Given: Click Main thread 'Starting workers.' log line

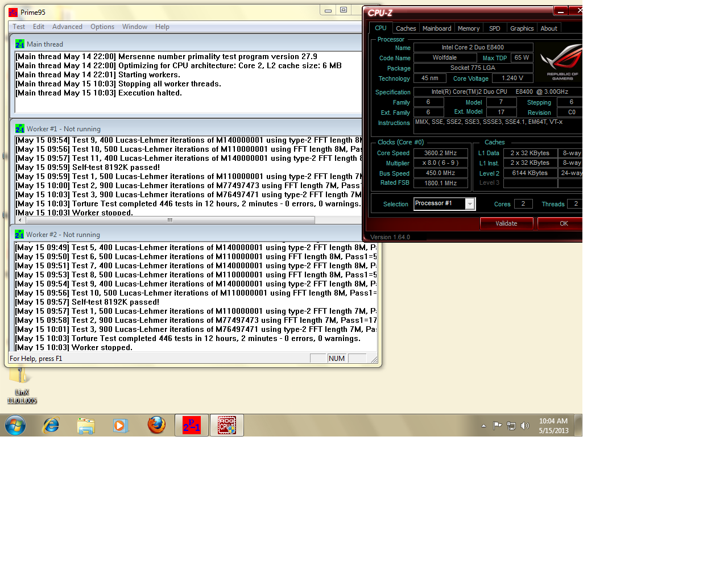Looking at the screenshot, I should pos(98,74).
